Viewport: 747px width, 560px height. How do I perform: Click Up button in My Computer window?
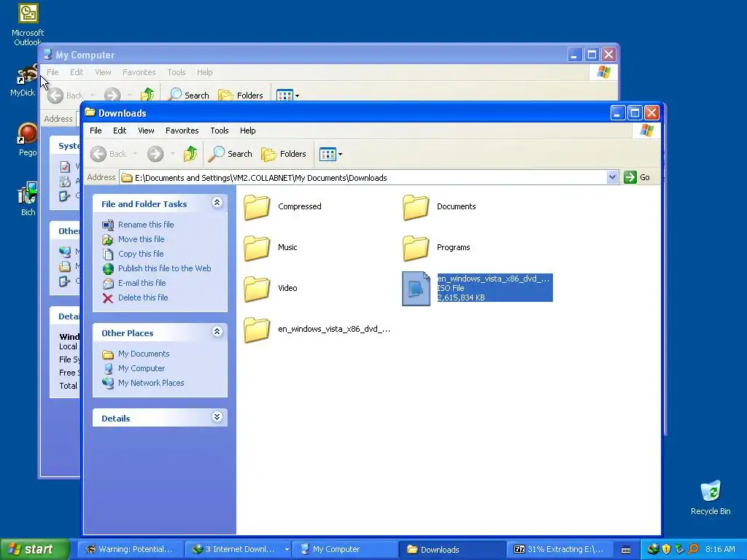pos(147,94)
